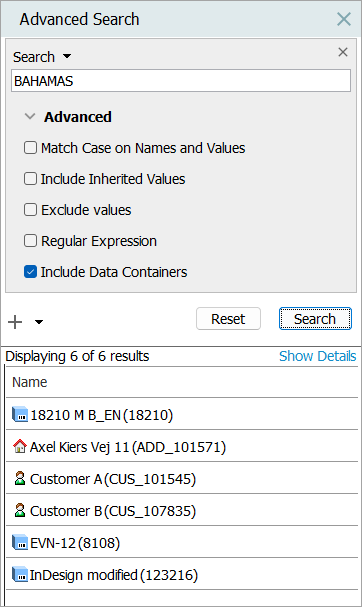Remove the search criterion with the small X
The width and height of the screenshot is (362, 607).
[x=343, y=52]
